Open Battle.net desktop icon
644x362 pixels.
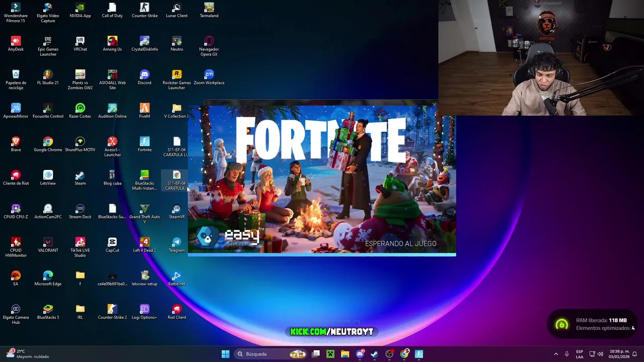177,279
